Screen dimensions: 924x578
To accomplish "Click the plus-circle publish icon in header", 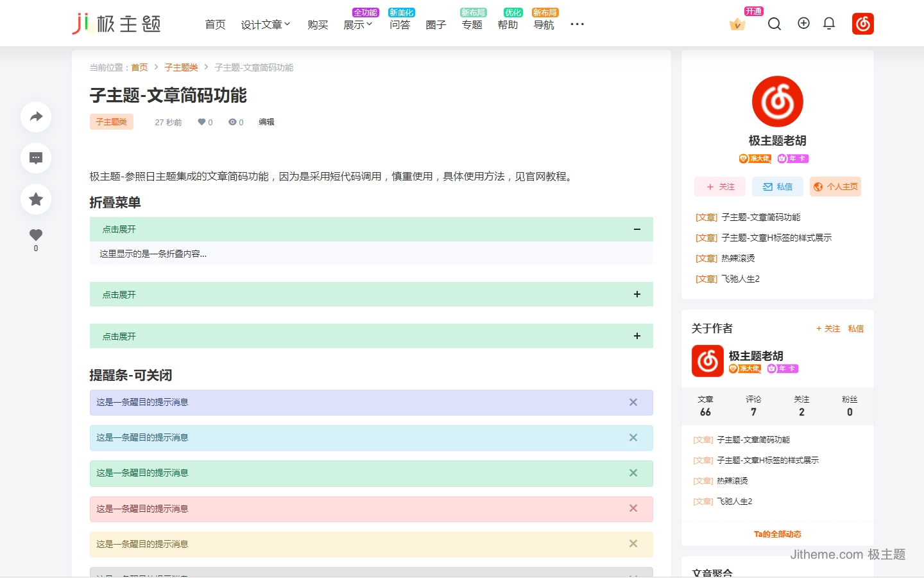I will point(803,23).
